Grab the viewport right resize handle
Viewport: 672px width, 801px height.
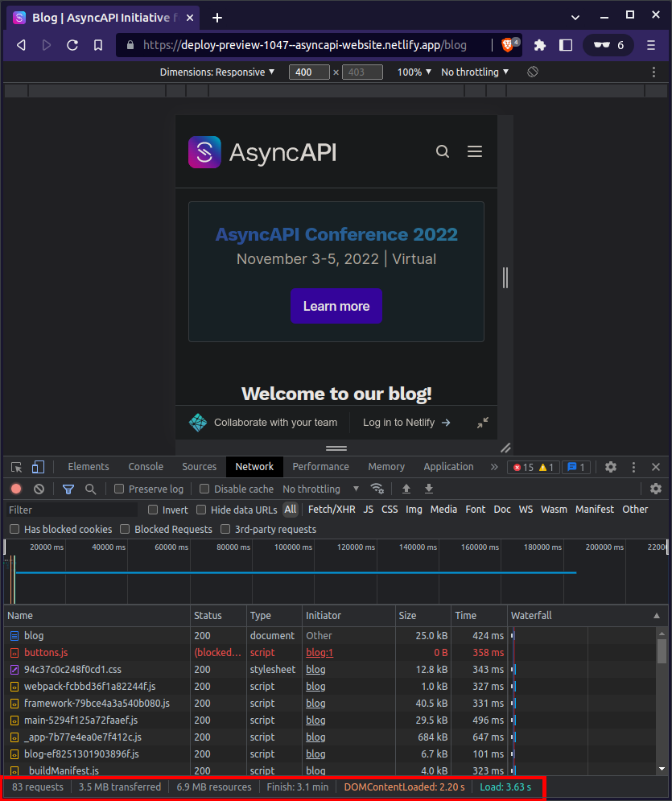[505, 278]
